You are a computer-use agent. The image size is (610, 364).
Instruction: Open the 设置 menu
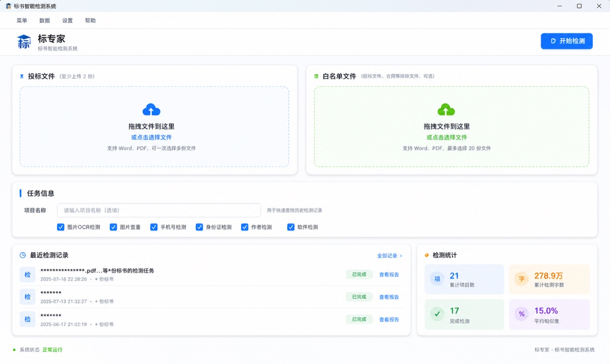[68, 21]
